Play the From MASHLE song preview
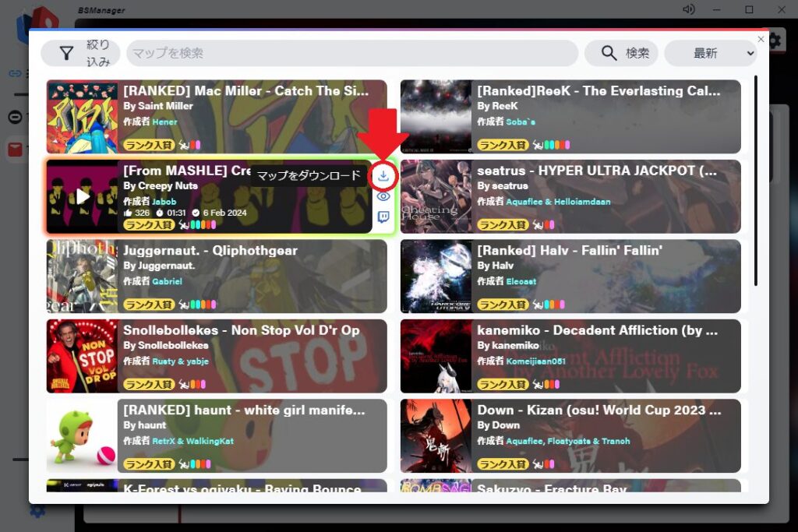798x532 pixels. pyautogui.click(x=83, y=196)
